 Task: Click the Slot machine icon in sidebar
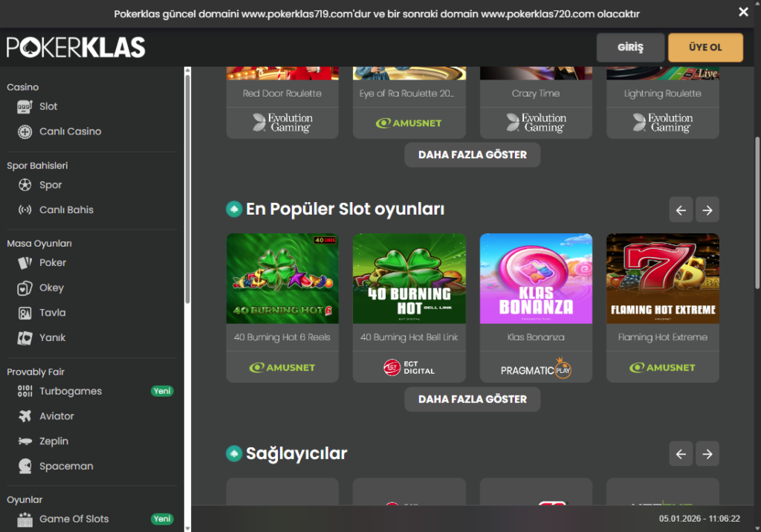25,106
